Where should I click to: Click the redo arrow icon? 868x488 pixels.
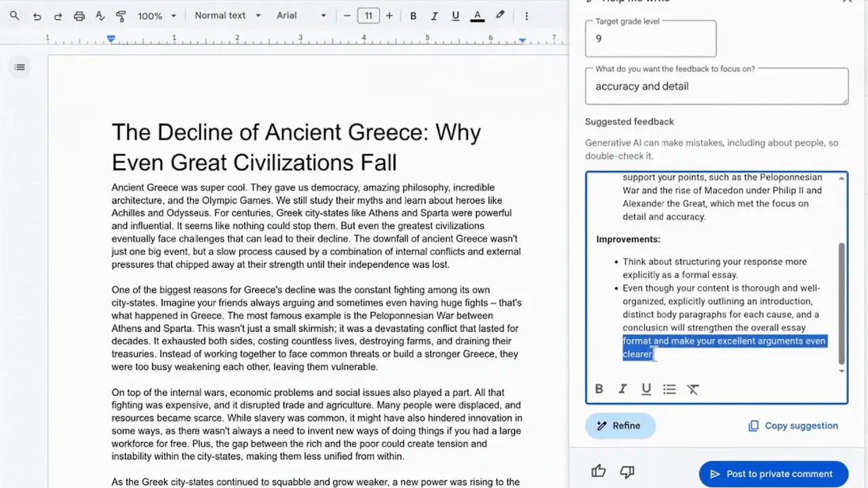58,16
